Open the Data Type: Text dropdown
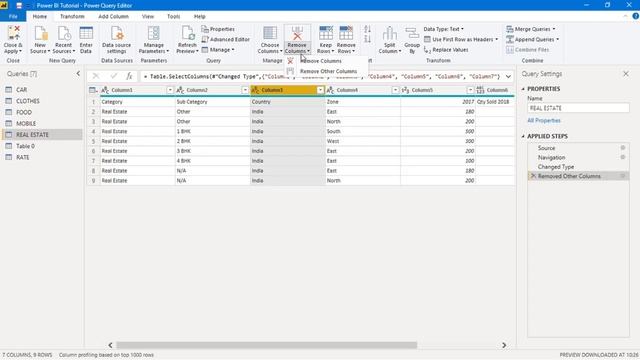This screenshot has height=360, width=640. 444,29
